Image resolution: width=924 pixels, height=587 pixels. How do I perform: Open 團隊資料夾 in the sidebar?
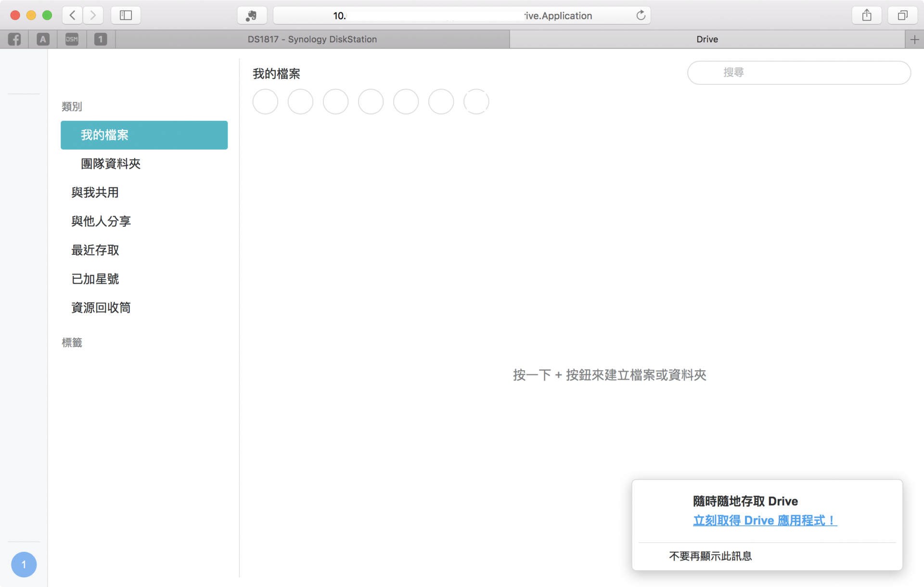click(x=111, y=164)
